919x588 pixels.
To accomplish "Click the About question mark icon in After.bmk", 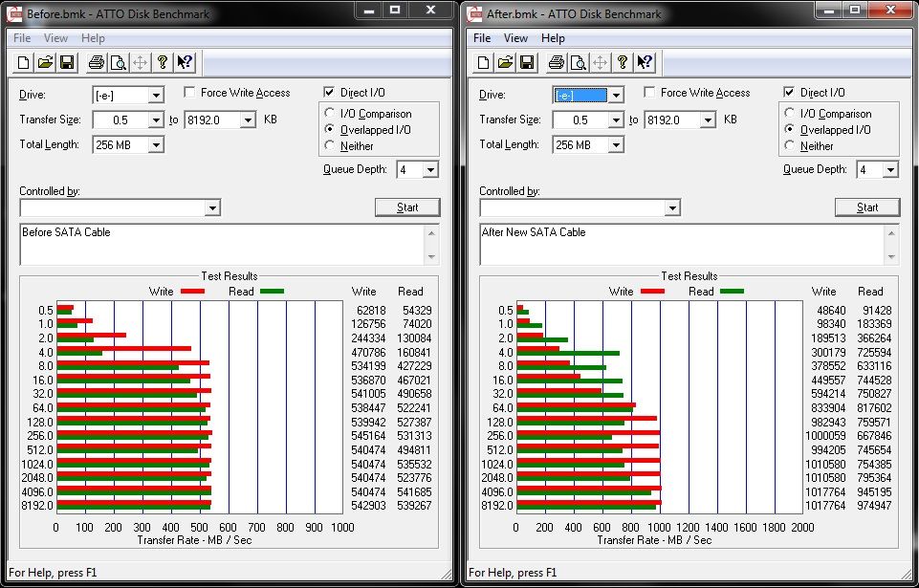I will tap(623, 62).
